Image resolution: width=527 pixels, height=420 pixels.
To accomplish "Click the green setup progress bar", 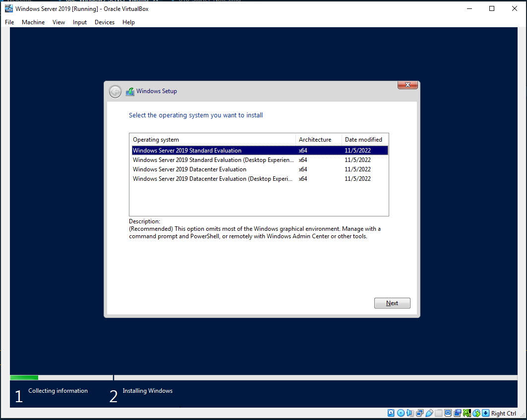I will (x=24, y=378).
